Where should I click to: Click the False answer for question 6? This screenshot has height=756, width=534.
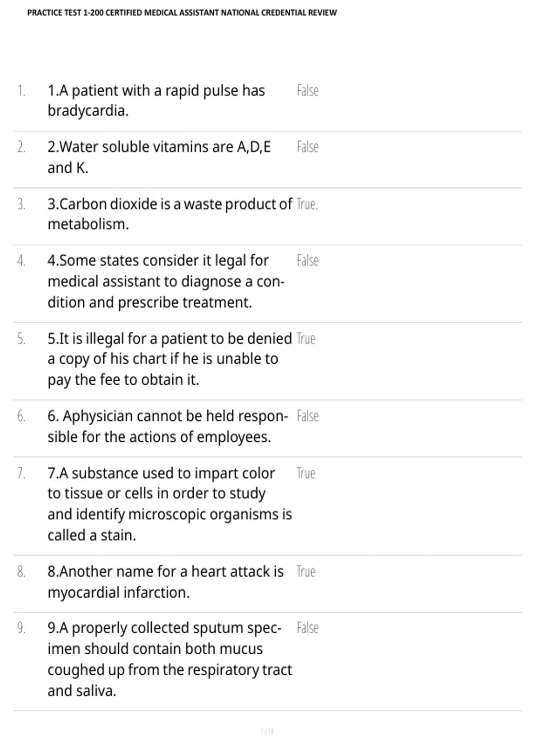(307, 416)
